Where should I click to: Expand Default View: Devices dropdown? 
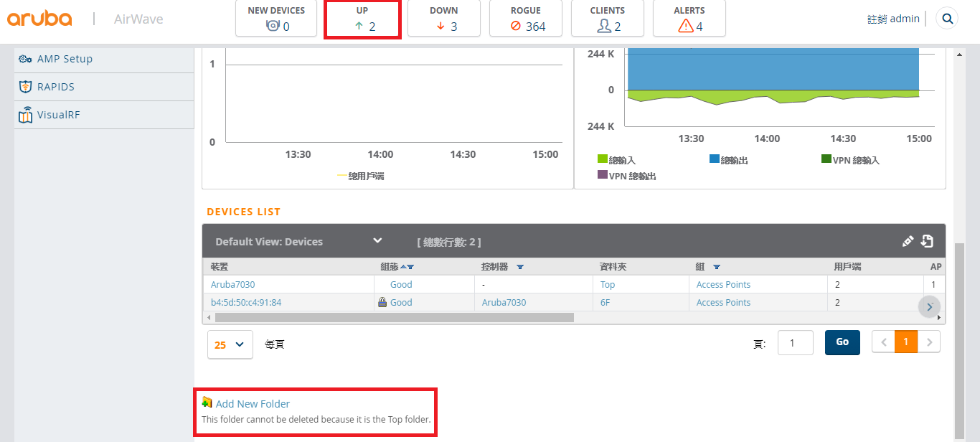[x=377, y=240]
